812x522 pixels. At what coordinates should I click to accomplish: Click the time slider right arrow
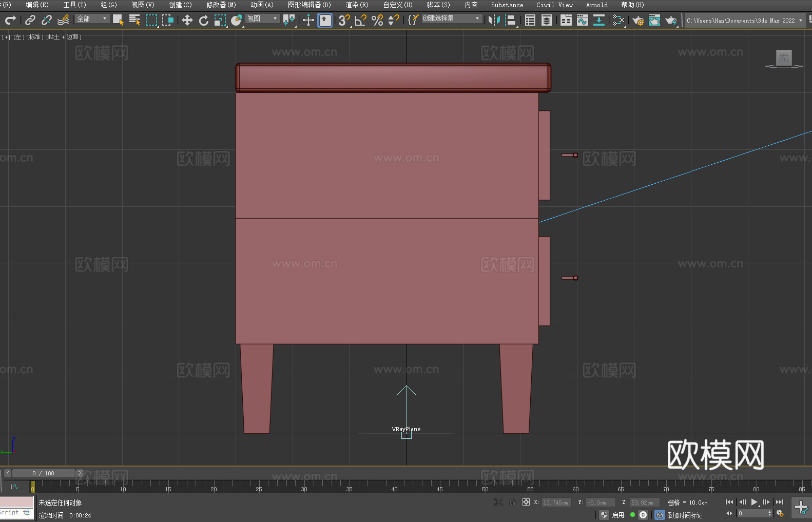click(80, 473)
